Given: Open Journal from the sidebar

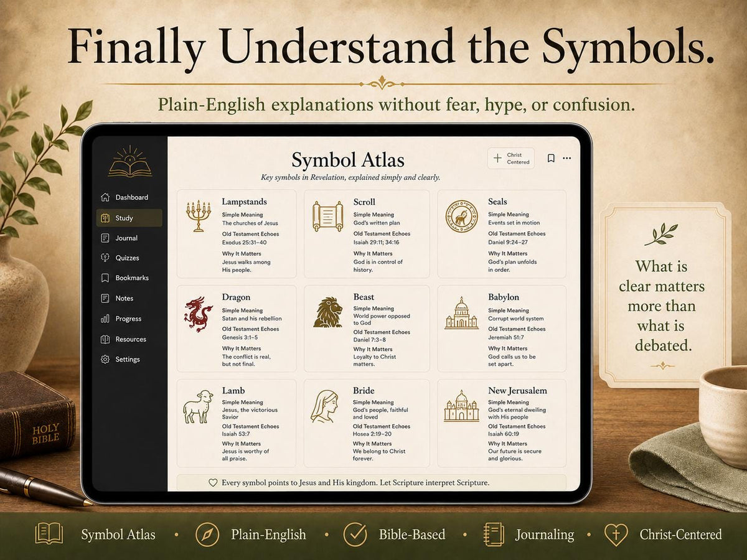Looking at the screenshot, I should [129, 238].
